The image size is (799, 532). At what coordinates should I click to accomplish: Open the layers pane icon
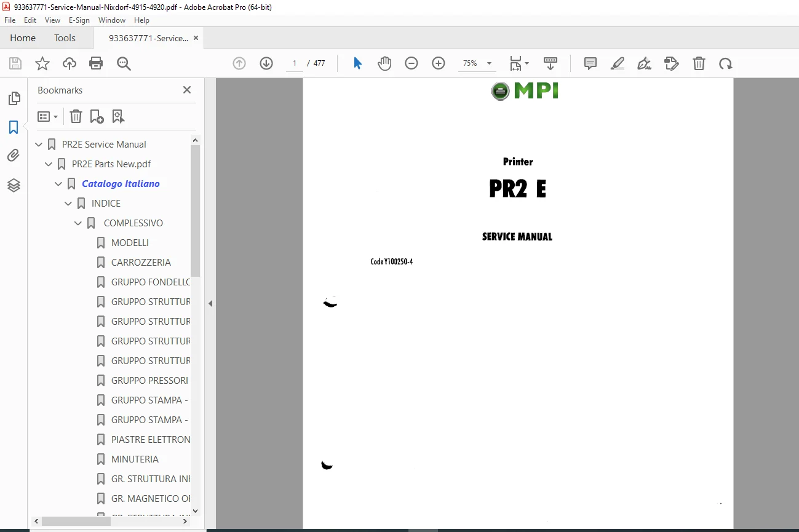coord(14,185)
